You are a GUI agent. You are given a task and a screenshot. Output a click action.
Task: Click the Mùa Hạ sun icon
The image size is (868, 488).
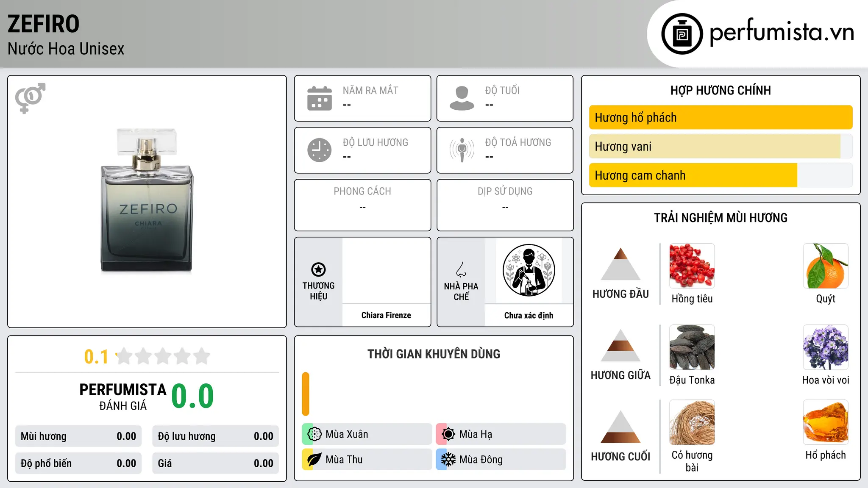[448, 434]
